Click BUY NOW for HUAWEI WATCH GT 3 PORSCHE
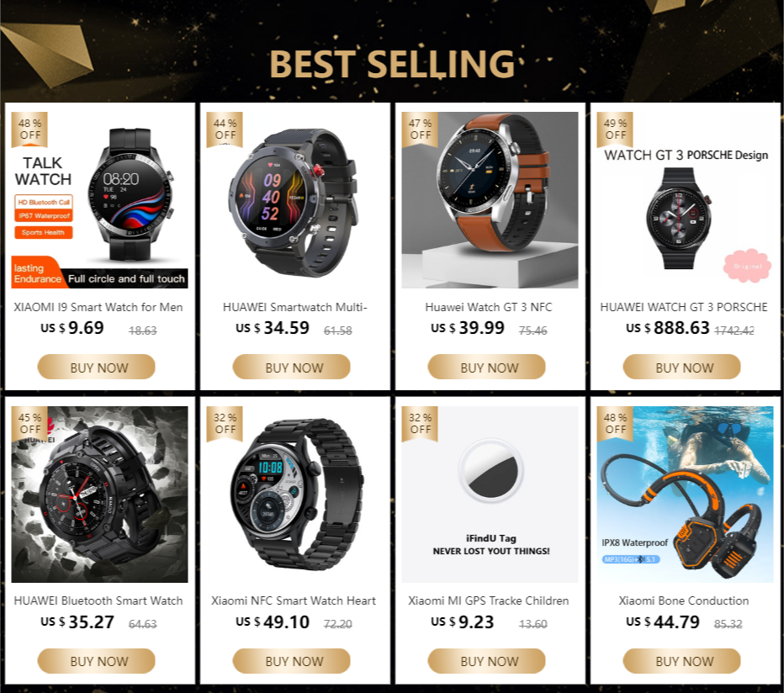Screen dimensions: 784x693 point(681,368)
